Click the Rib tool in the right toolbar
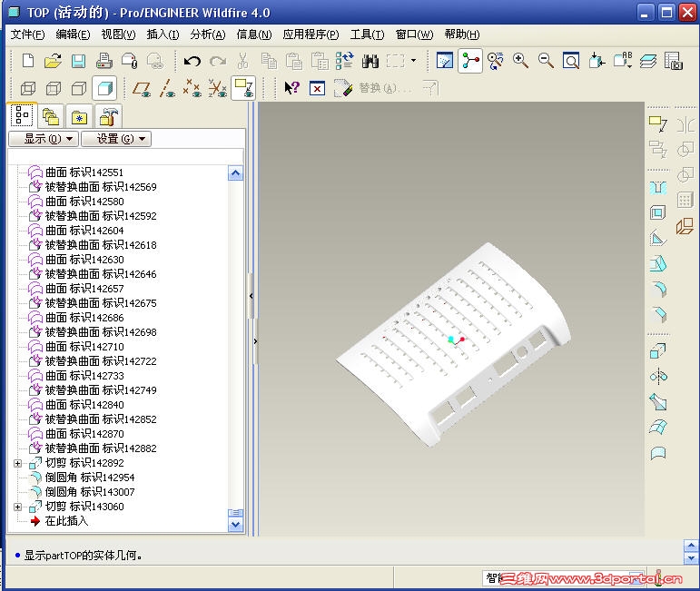The image size is (700, 591). 658,238
